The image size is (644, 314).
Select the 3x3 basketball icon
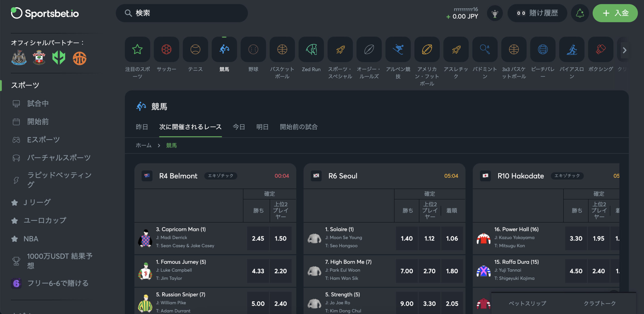(514, 49)
